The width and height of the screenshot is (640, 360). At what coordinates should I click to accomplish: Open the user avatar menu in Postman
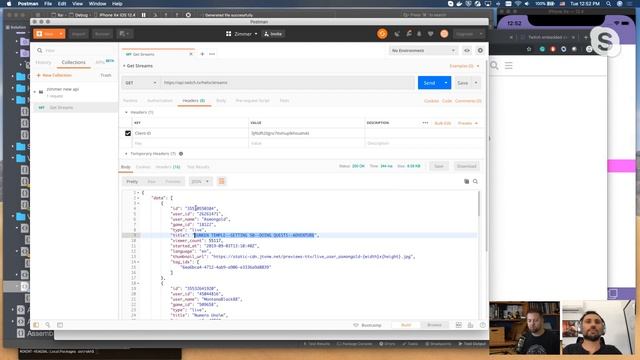point(444,34)
